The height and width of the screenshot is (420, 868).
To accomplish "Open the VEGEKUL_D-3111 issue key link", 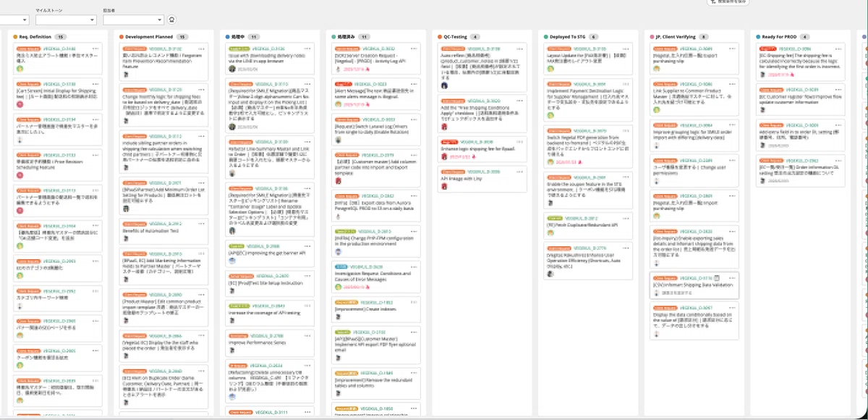I will 271,412.
